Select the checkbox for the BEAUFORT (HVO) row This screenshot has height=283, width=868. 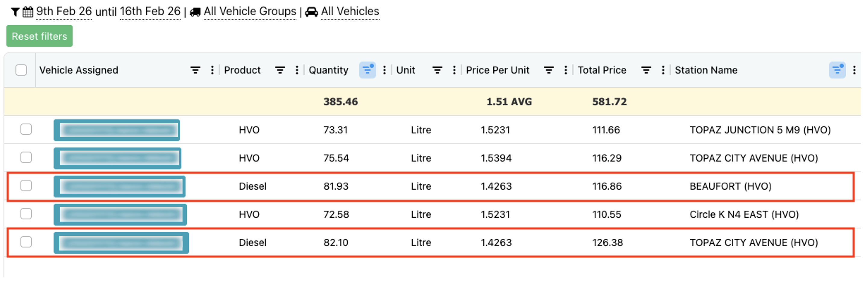pos(26,186)
